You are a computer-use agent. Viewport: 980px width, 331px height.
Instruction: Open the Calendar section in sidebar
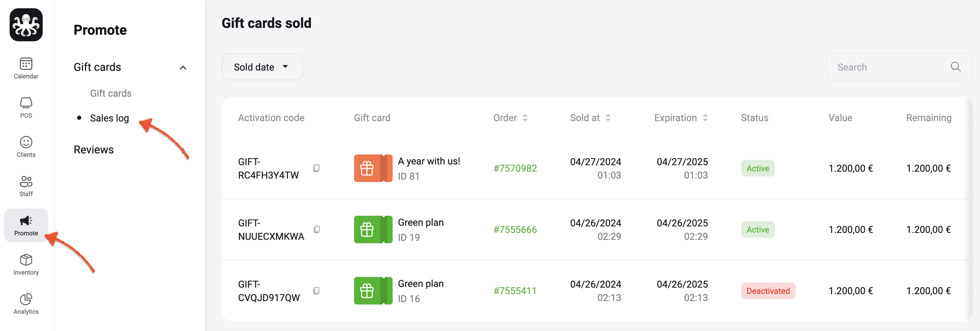tap(26, 68)
